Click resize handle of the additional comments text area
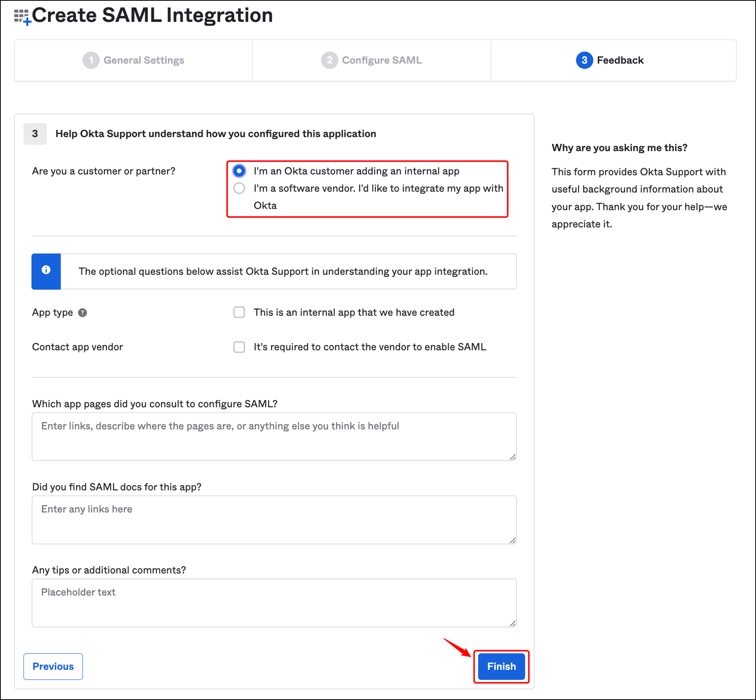 click(x=512, y=623)
